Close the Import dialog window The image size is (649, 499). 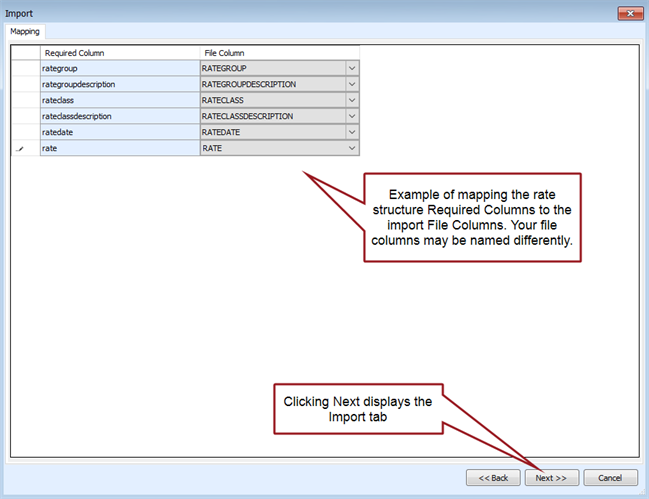[629, 13]
